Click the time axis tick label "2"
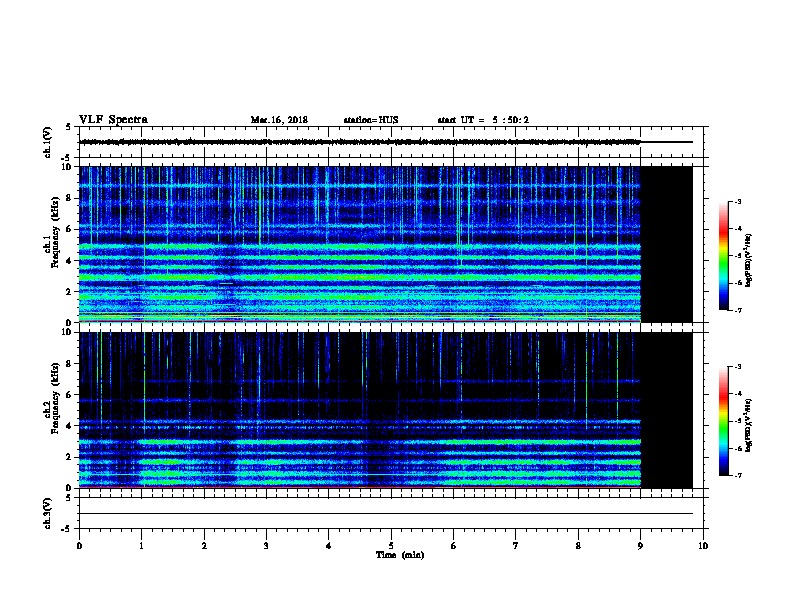 (204, 546)
